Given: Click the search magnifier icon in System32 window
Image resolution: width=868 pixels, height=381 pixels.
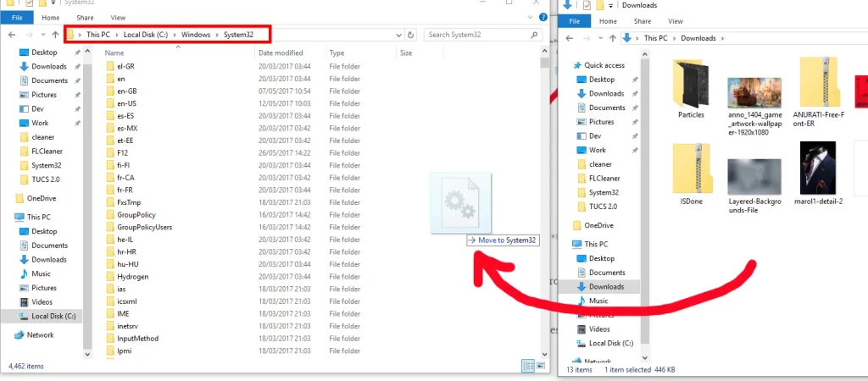Looking at the screenshot, I should coord(534,35).
